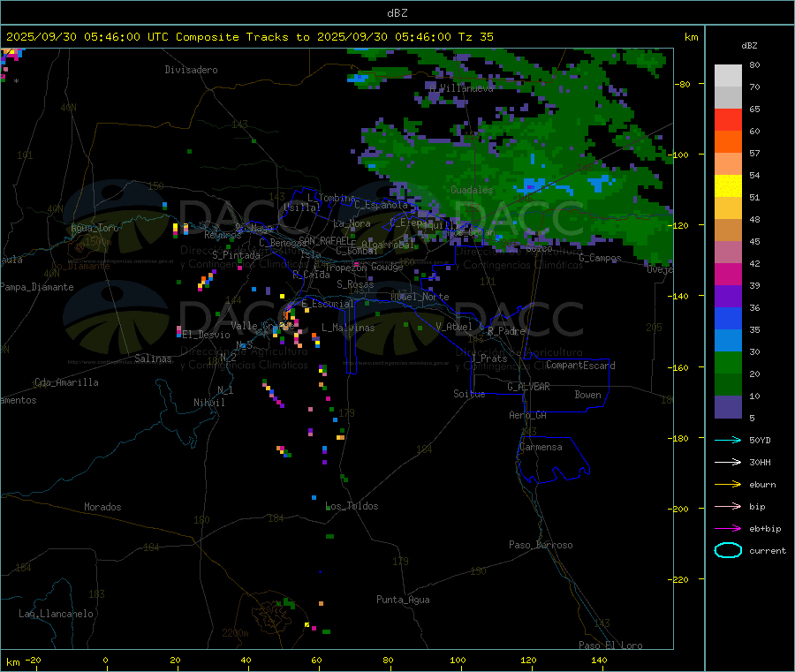Click the 'La_Nora' map label
This screenshot has width=795, height=672.
pyautogui.click(x=352, y=223)
